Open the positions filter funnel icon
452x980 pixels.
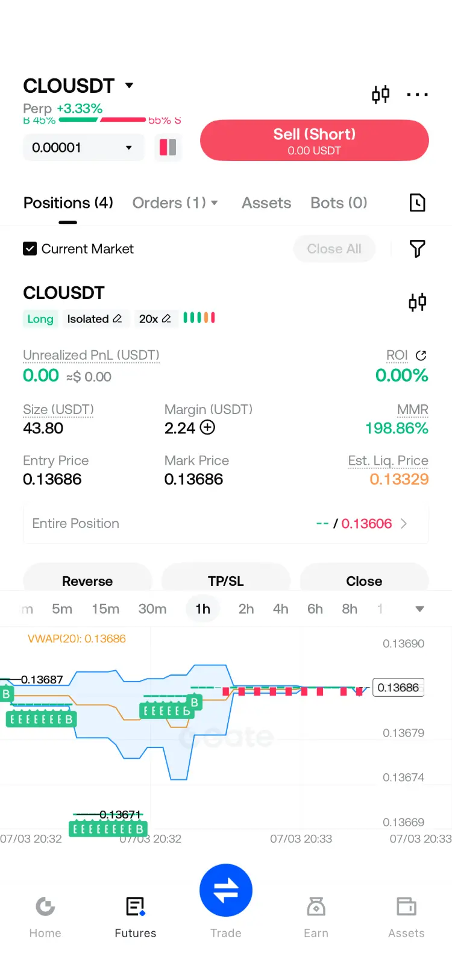click(417, 249)
